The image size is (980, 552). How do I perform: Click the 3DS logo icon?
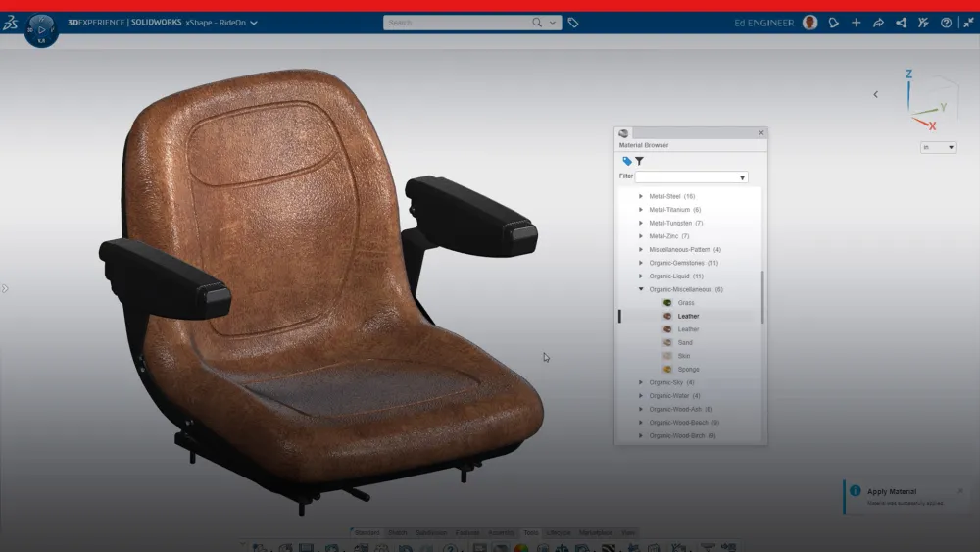(10, 23)
